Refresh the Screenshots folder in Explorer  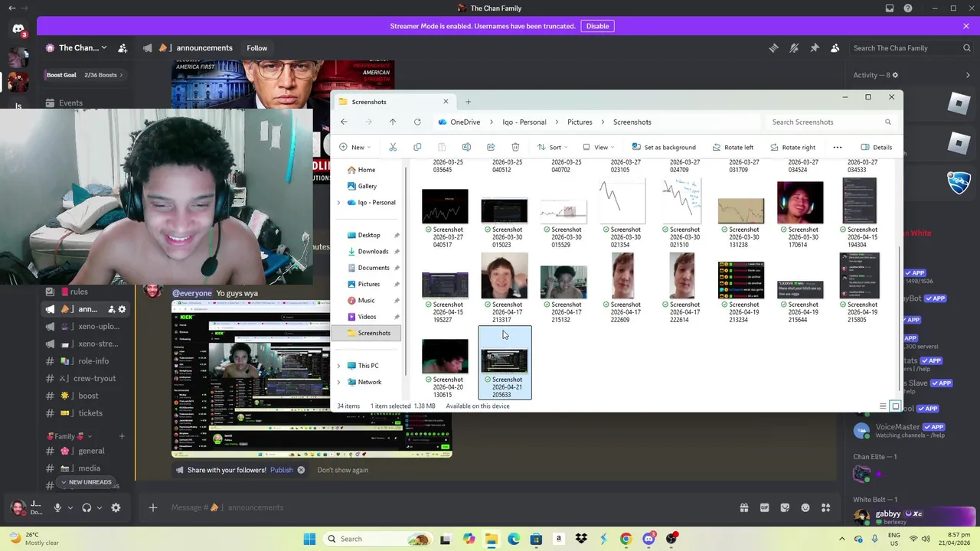[417, 122]
